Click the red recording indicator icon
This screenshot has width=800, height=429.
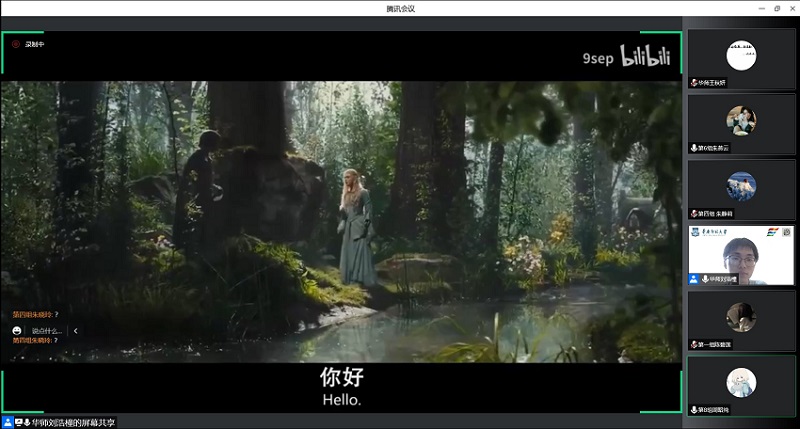pos(16,44)
